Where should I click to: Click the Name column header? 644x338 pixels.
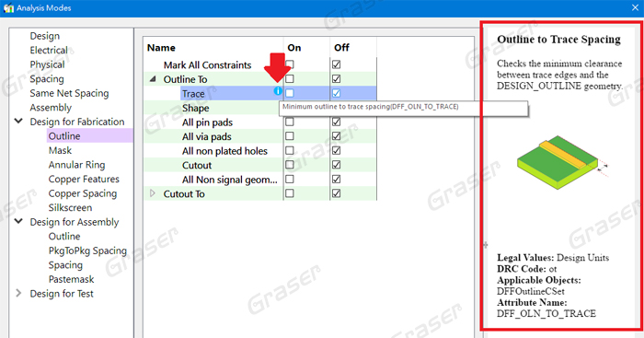coord(161,48)
